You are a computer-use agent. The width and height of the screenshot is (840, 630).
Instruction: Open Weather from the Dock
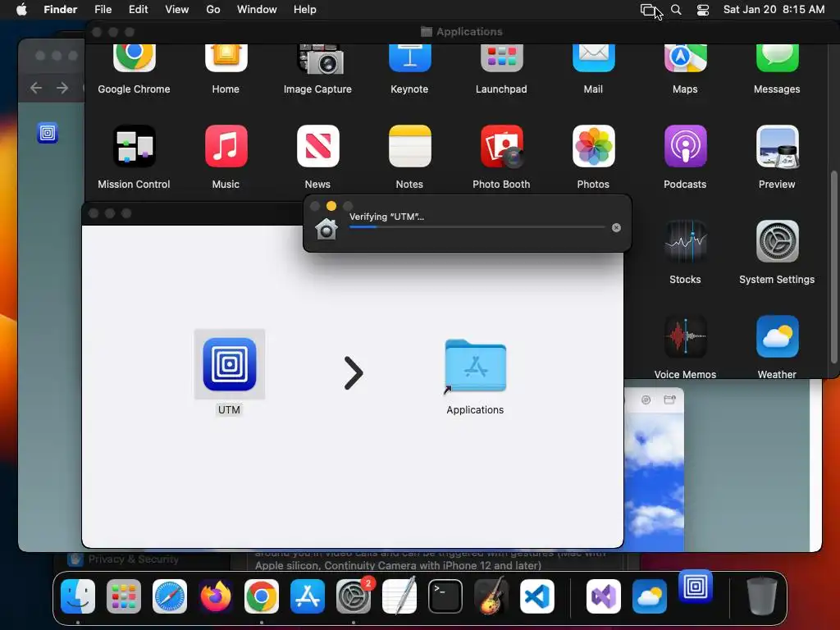(x=650, y=596)
